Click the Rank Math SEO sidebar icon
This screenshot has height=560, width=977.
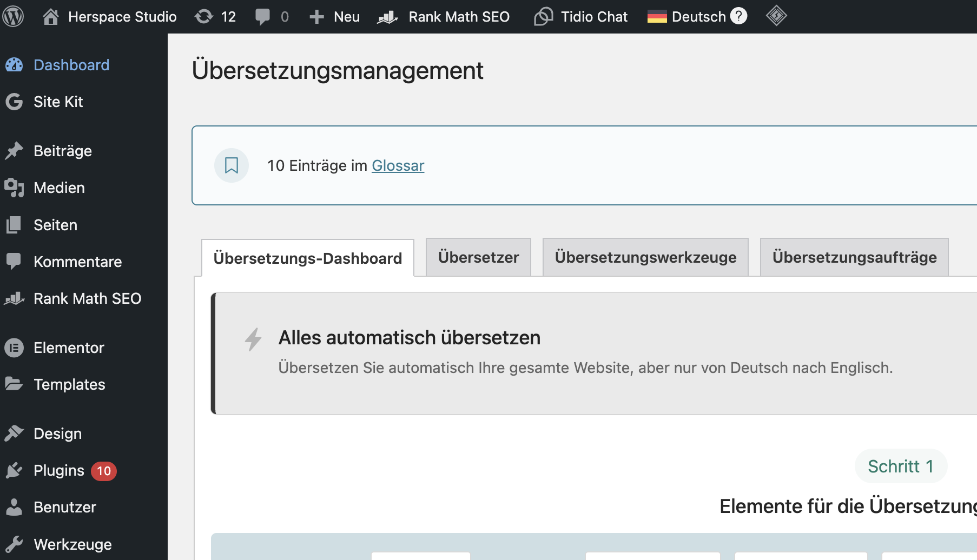click(x=14, y=298)
